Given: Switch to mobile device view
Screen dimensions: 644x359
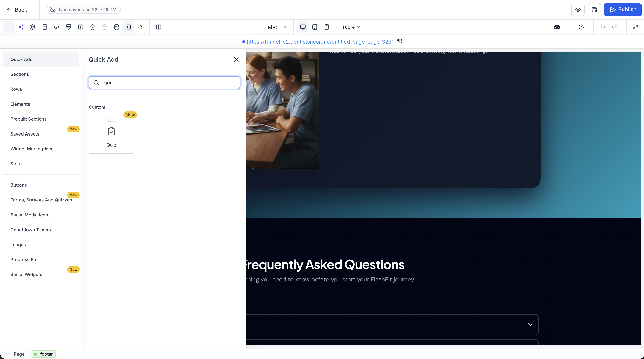Looking at the screenshot, I should [326, 27].
